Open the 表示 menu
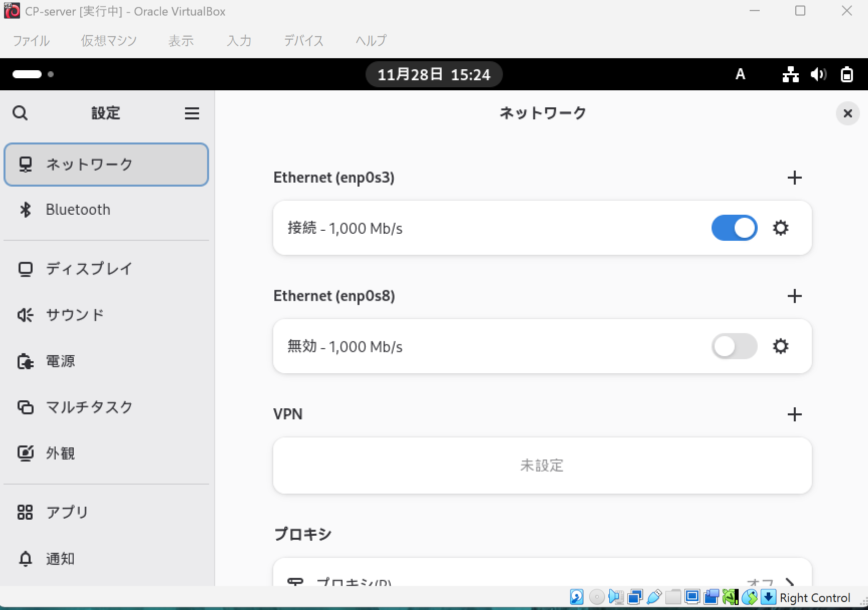Viewport: 868px width, 610px height. click(x=181, y=41)
